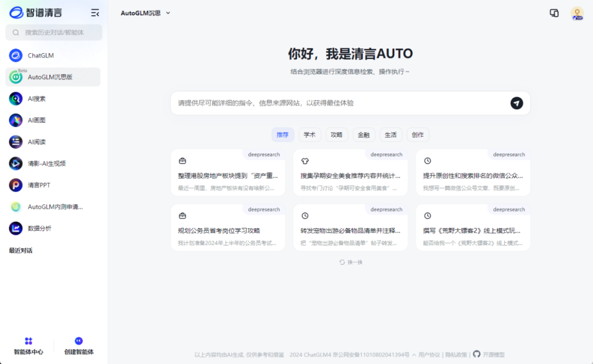Open the 规划公务员省考岗位学习攻略 card title
593x364 pixels.
click(219, 231)
